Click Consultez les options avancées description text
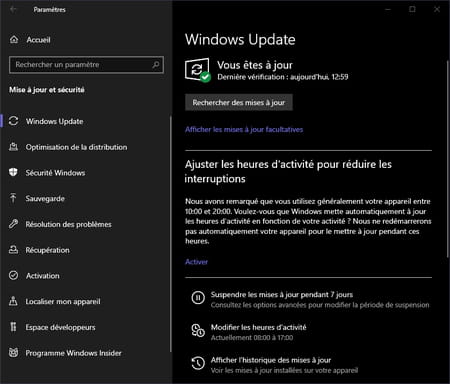Image resolution: width=450 pixels, height=384 pixels. tap(320, 305)
